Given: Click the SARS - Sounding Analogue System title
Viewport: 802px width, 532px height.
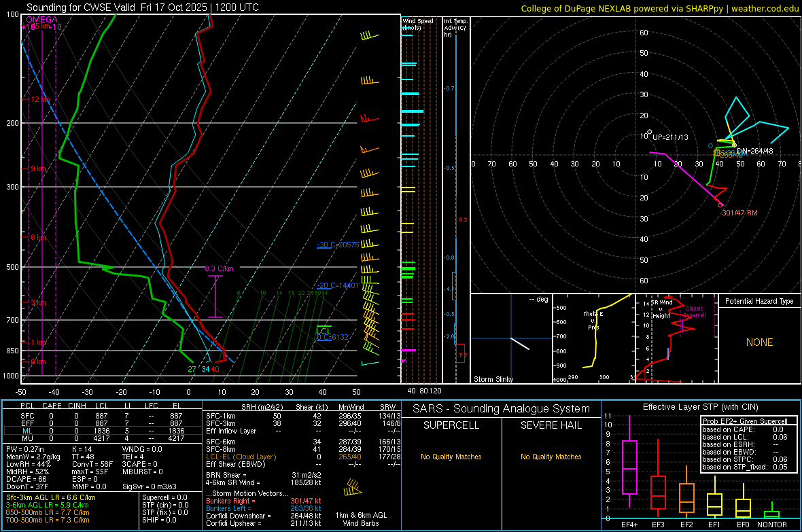Looking at the screenshot, I should pos(502,409).
